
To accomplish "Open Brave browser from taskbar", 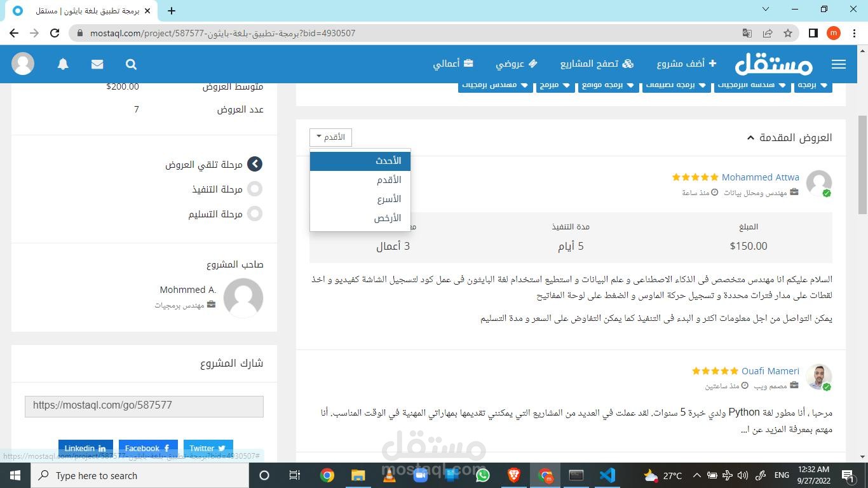I will (513, 475).
